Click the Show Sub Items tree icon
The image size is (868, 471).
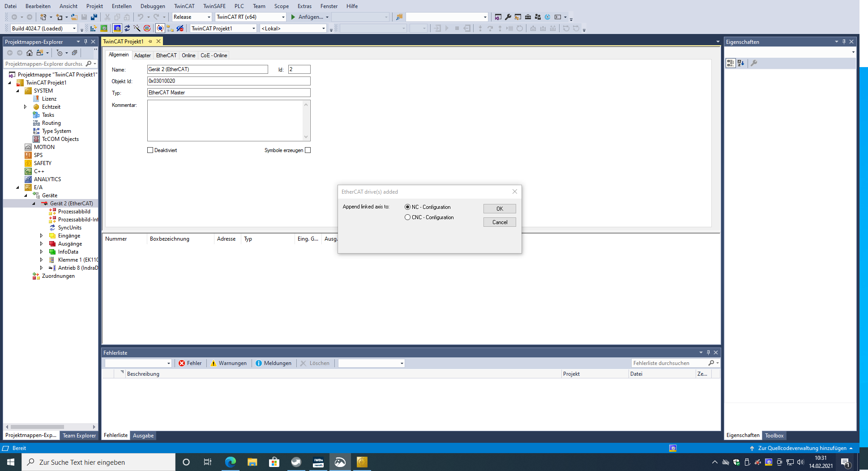[x=170, y=28]
